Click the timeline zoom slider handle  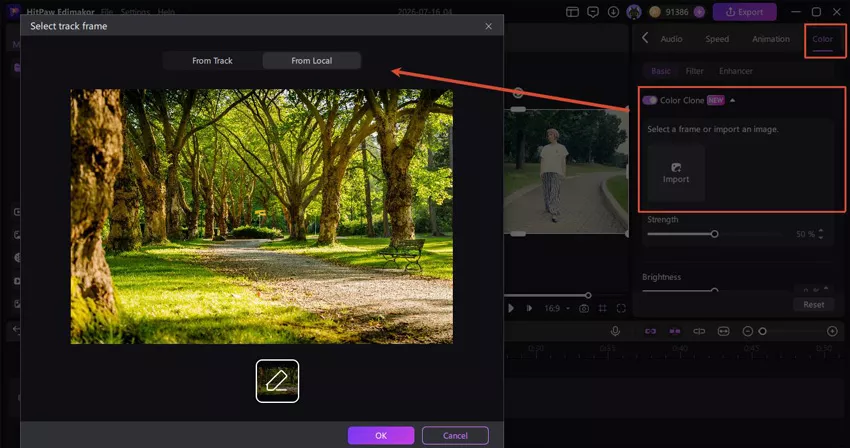coord(763,331)
